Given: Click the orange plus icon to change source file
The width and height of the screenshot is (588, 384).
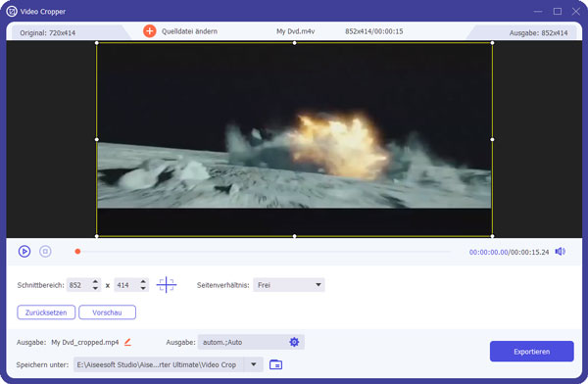Looking at the screenshot, I should coord(150,31).
